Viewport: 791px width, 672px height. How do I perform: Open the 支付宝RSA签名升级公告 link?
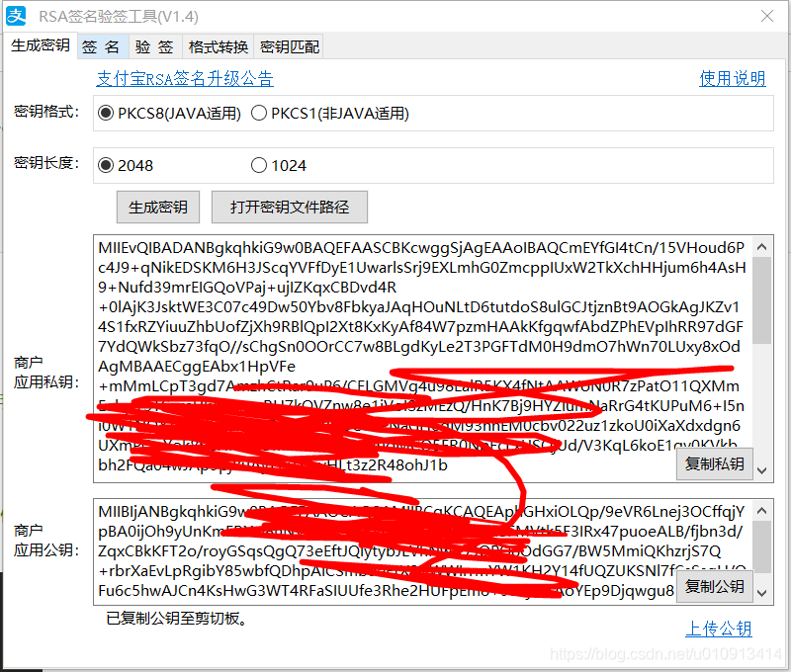point(185,77)
